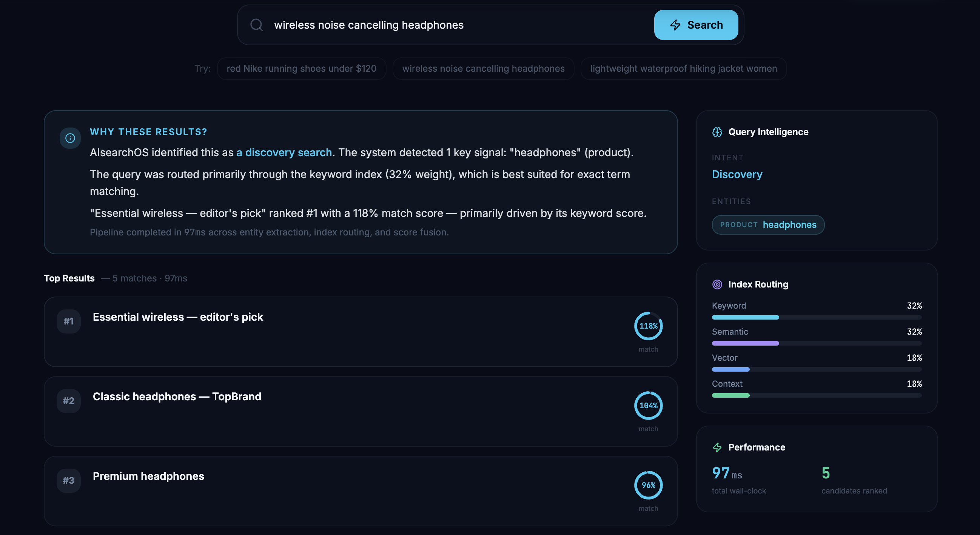Screen dimensions: 980x535
Task: Click the magnifier icon in search bar
Action: [x=256, y=25]
